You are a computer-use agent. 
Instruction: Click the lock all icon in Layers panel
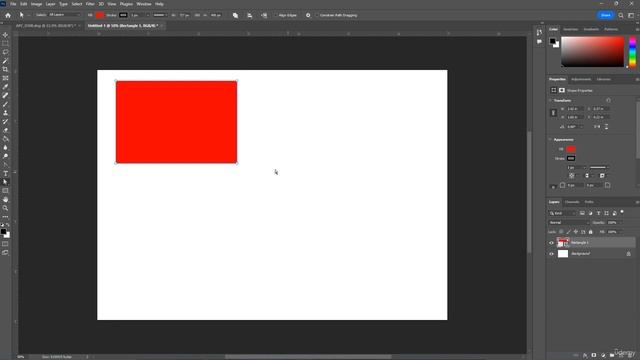(x=591, y=232)
